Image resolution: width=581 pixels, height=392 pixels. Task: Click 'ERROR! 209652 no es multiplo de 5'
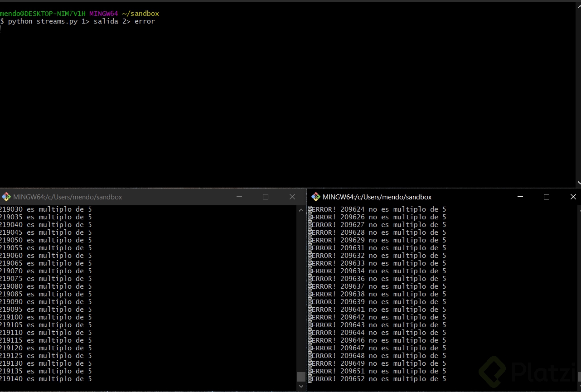click(378, 379)
